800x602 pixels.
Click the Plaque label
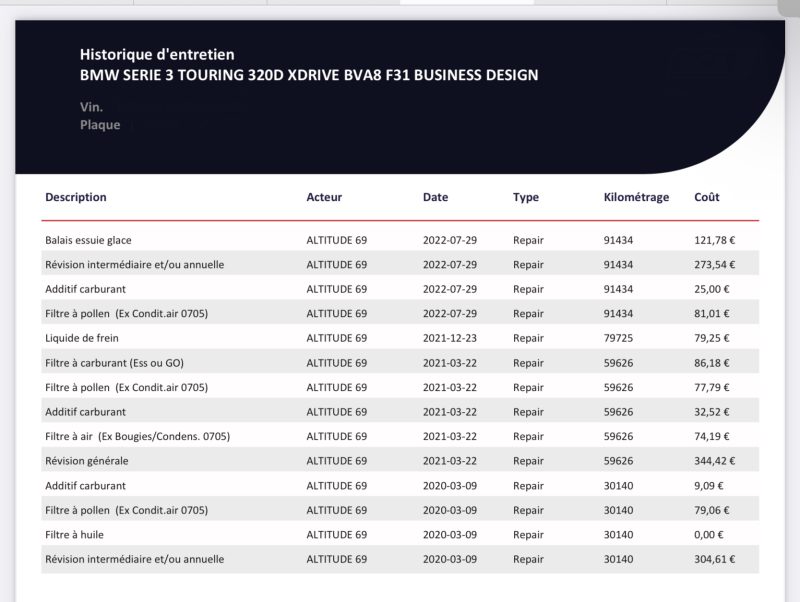pos(100,125)
